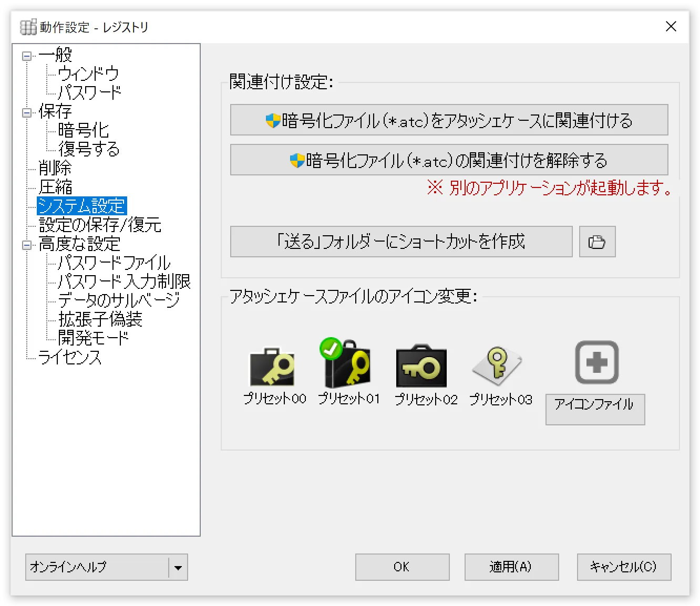Viewport: 700px width, 606px height.
Task: Cancel the dialog with キャンセル(C)
Action: 623,567
